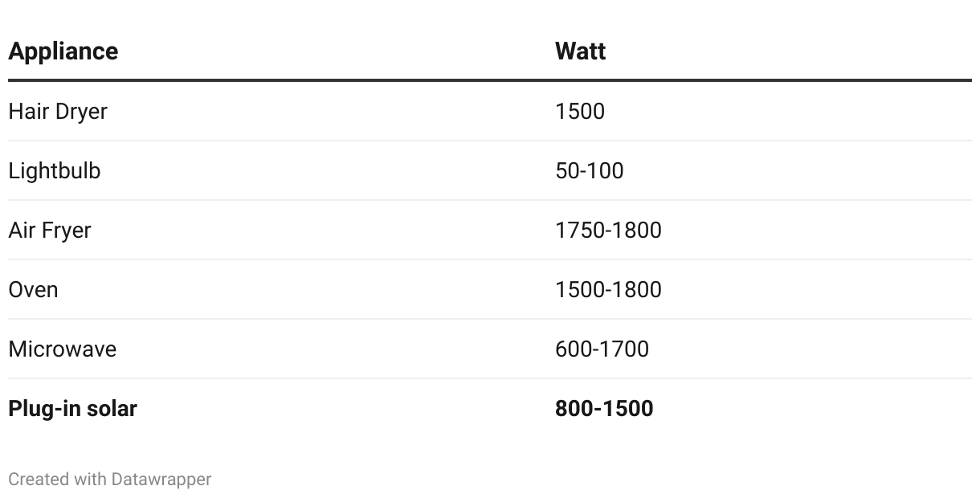Click the 1500-1800 watt value
Screen dimensions: 980x498
point(608,289)
